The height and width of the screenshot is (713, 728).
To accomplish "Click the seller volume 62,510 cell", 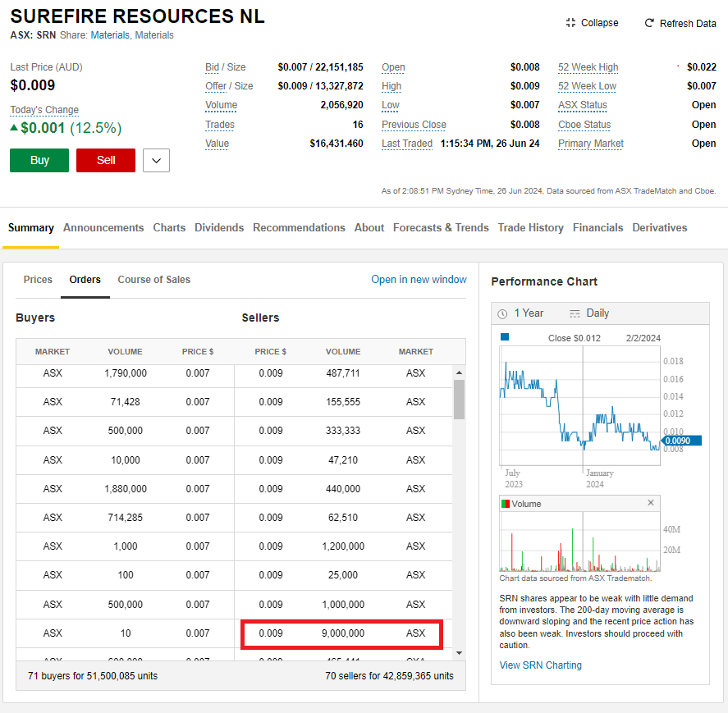I will pos(343,518).
